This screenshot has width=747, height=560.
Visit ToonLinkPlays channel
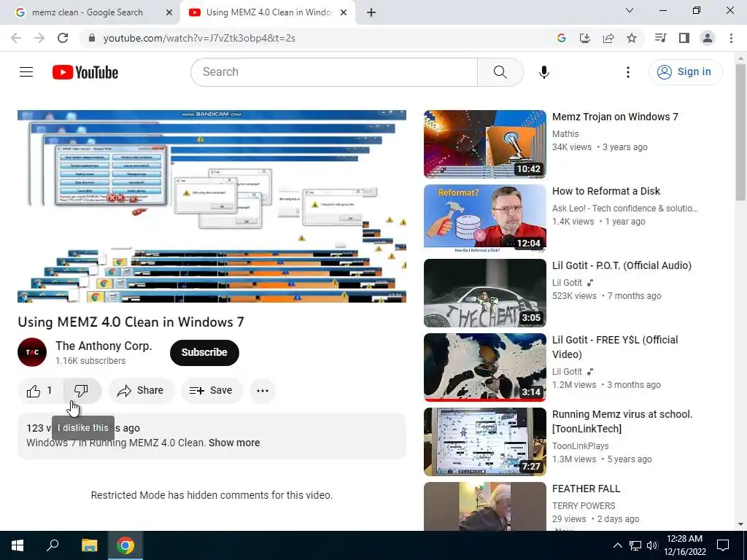click(x=580, y=446)
